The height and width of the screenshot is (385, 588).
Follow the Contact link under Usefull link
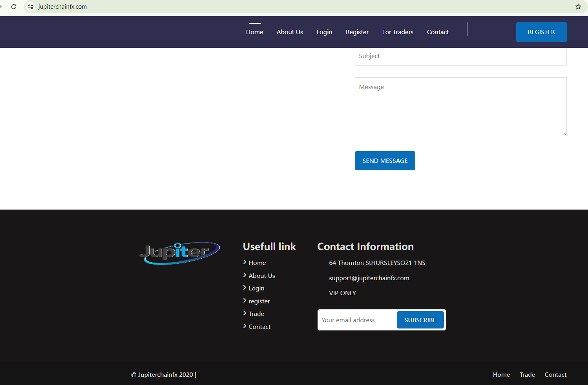coord(259,327)
